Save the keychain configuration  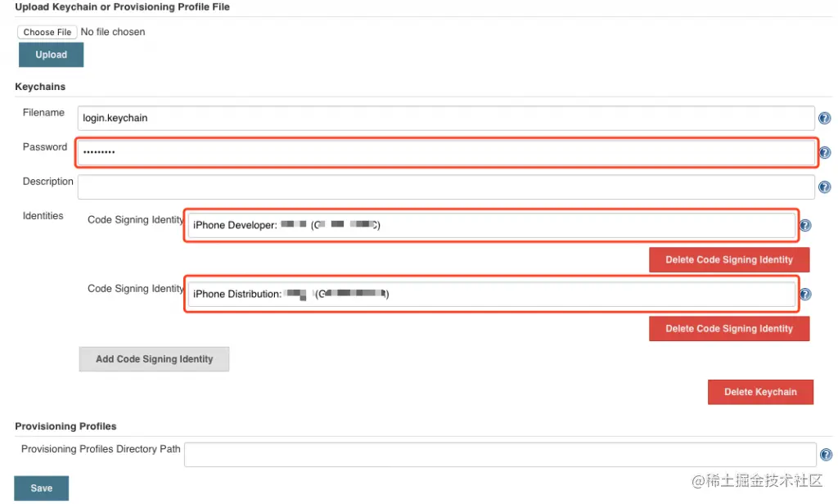pos(41,488)
